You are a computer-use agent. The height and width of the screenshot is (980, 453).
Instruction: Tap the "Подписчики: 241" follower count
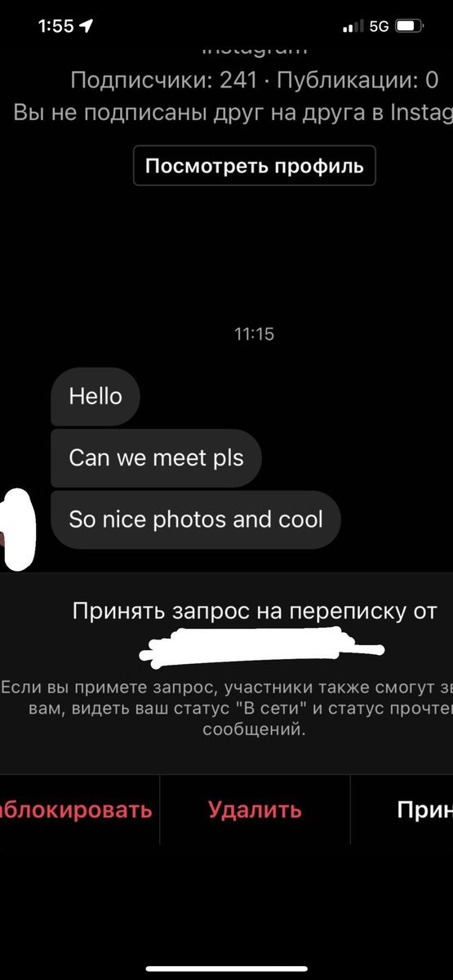coord(163,80)
